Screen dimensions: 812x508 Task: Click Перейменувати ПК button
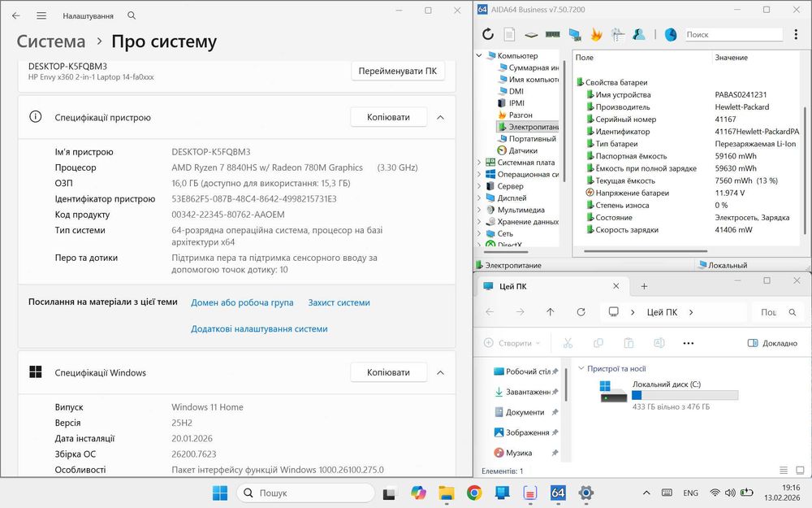(398, 71)
